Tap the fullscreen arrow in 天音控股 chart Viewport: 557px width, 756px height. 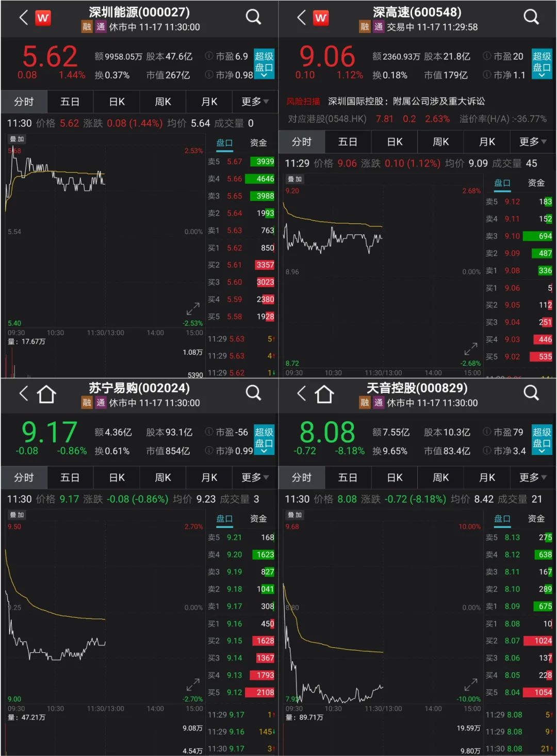(x=470, y=685)
